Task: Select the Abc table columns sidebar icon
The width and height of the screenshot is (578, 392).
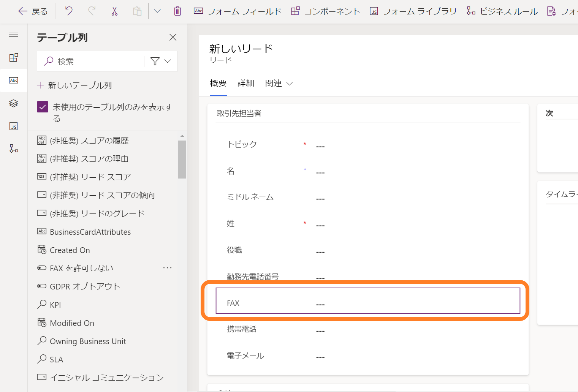Action: pos(14,81)
